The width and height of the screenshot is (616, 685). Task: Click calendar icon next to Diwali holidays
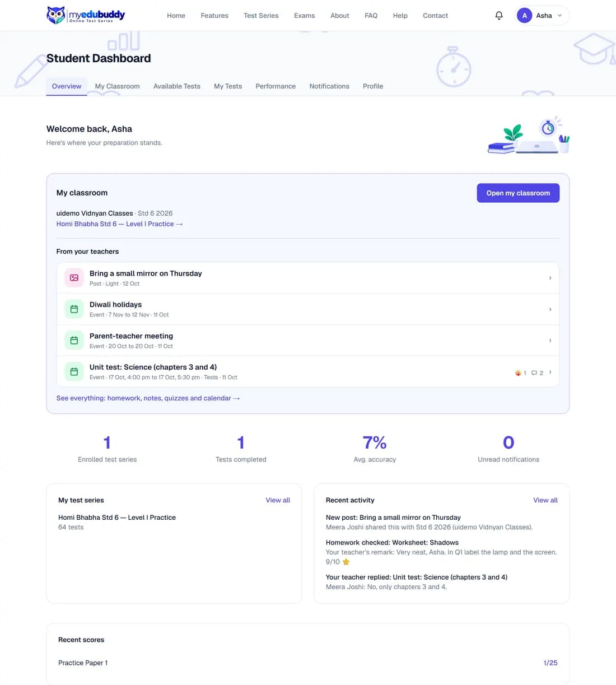point(74,309)
